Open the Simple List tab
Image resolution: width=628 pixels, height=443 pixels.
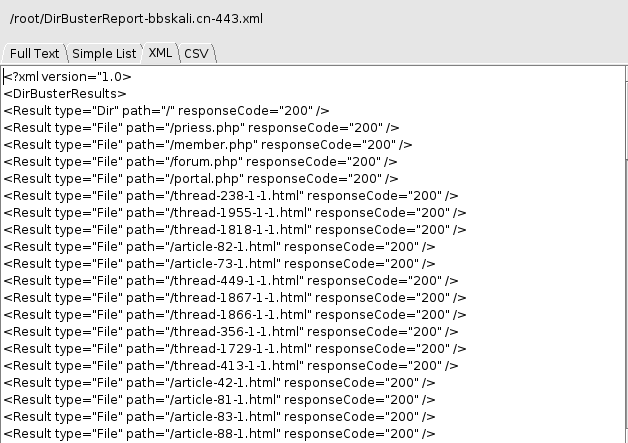[x=104, y=53]
